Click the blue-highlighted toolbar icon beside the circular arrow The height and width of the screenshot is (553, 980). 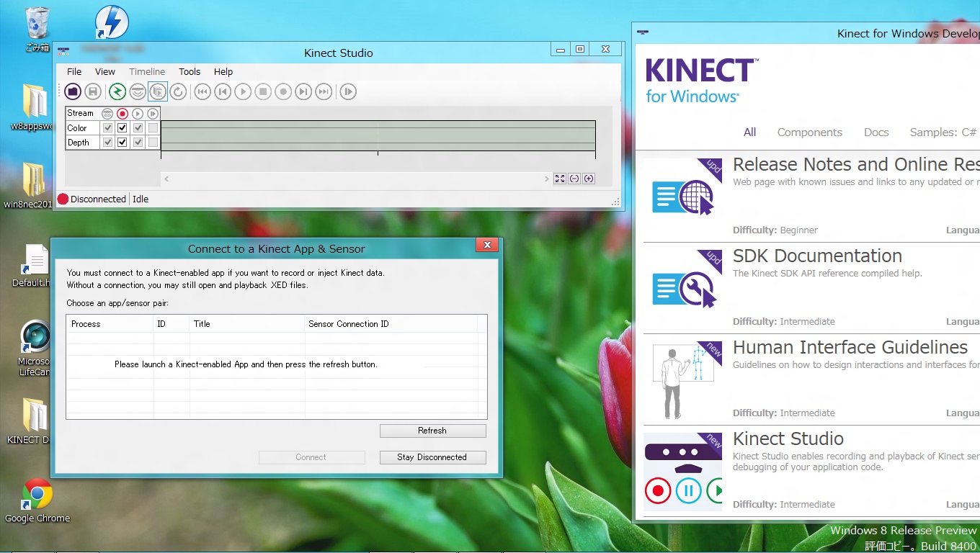pos(158,91)
